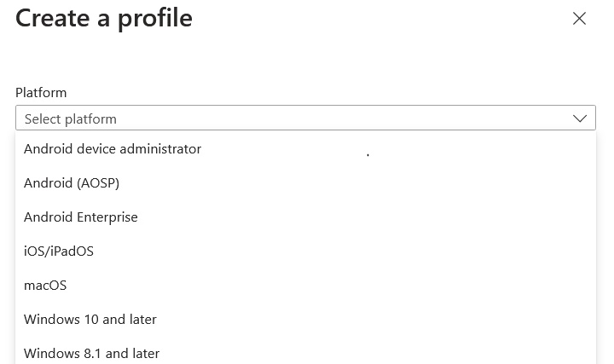Choose the AOSP Android entry

point(72,183)
